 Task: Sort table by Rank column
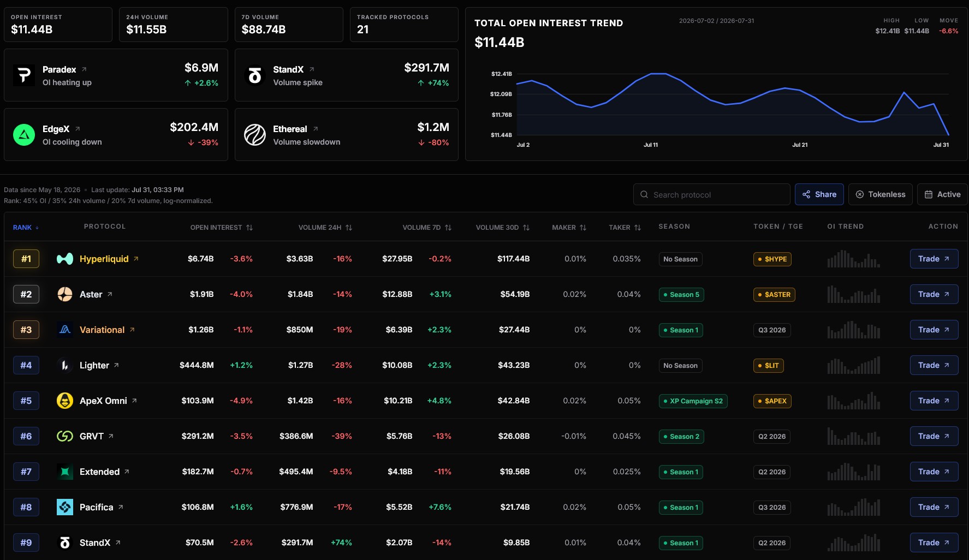26,228
